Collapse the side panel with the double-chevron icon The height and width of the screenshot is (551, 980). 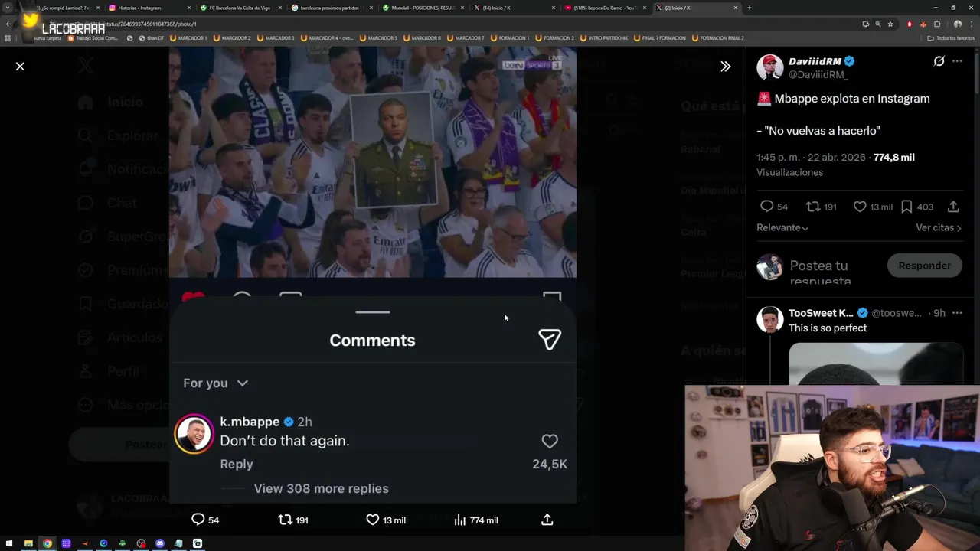coord(725,67)
